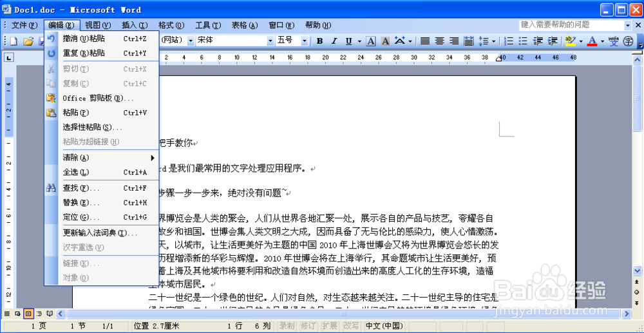Click the vertical scrollbar down arrow
644x333 pixels.
(x=637, y=270)
